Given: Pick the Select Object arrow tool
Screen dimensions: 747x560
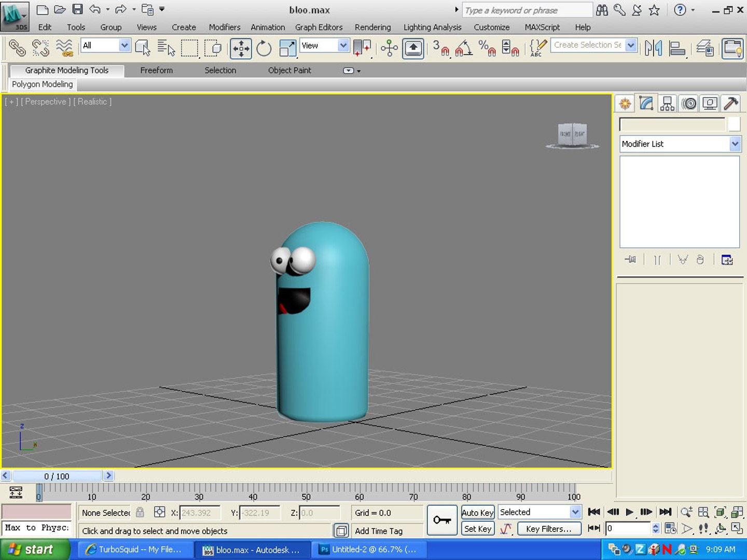Looking at the screenshot, I should click(143, 48).
